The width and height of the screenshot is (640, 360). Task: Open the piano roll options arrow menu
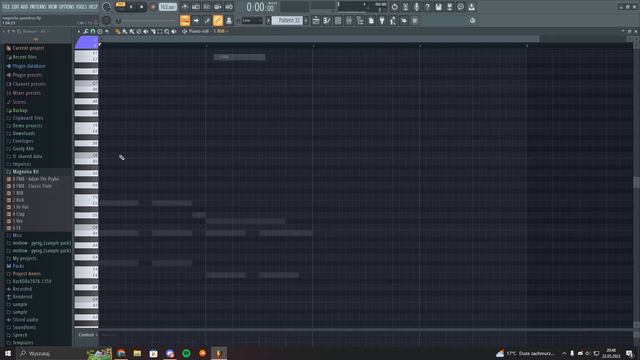click(79, 31)
